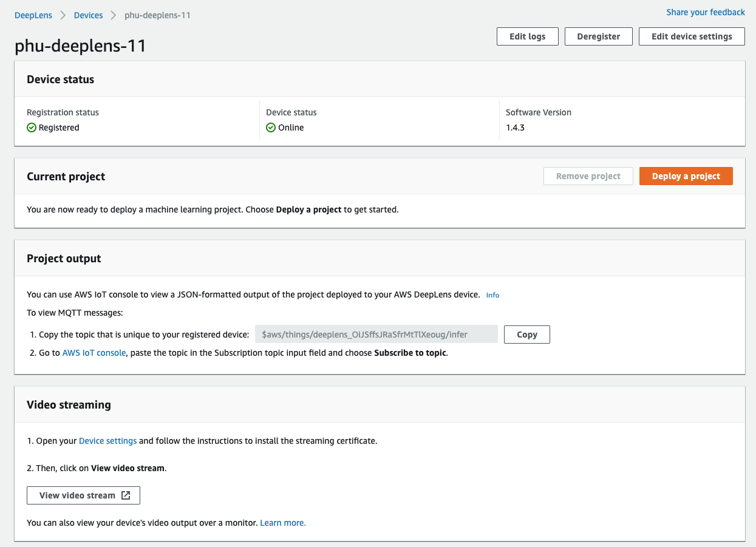Viewport: 756px width, 547px height.
Task: Click the Registration status label
Action: tap(63, 112)
